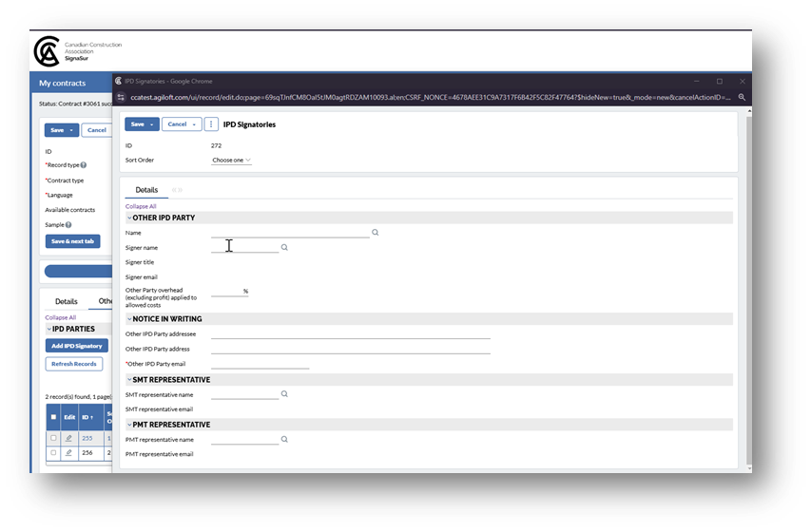The image size is (811, 532).
Task: Open lookup for the Signer name field
Action: 284,247
